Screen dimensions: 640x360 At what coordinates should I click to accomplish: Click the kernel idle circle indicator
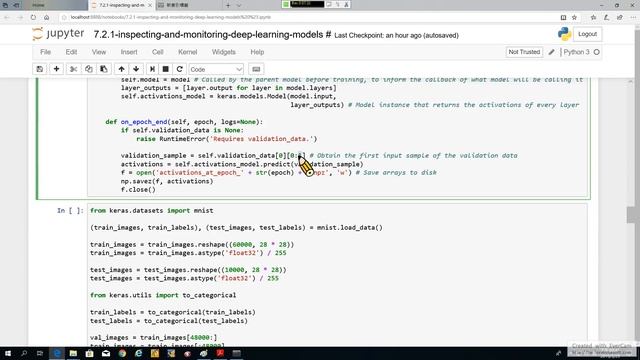click(x=597, y=52)
